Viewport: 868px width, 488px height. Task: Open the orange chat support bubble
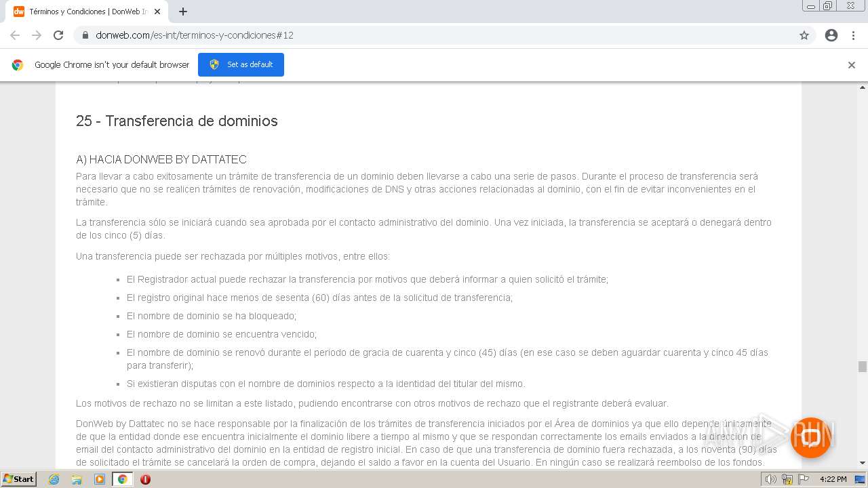tap(811, 437)
